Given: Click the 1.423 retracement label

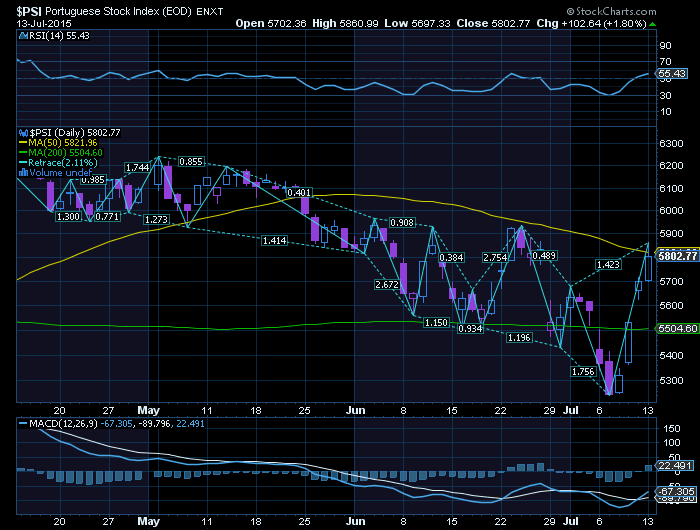Looking at the screenshot, I should coord(608,265).
